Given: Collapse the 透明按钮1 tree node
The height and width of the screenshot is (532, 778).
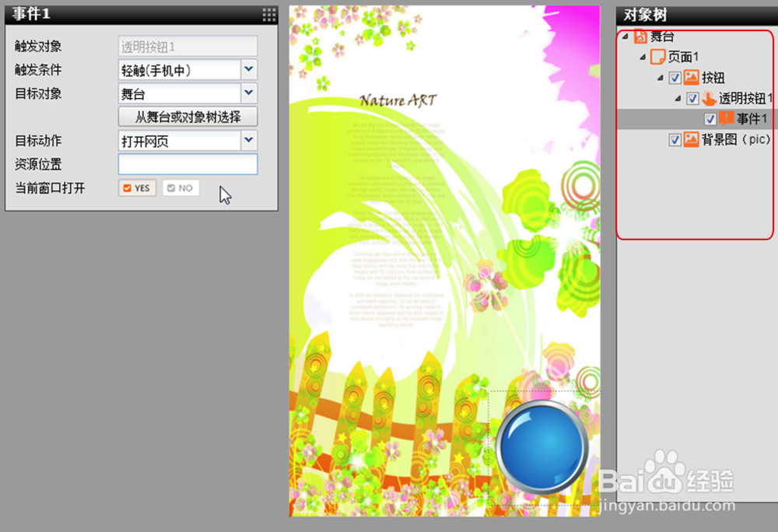Looking at the screenshot, I should pos(678,99).
